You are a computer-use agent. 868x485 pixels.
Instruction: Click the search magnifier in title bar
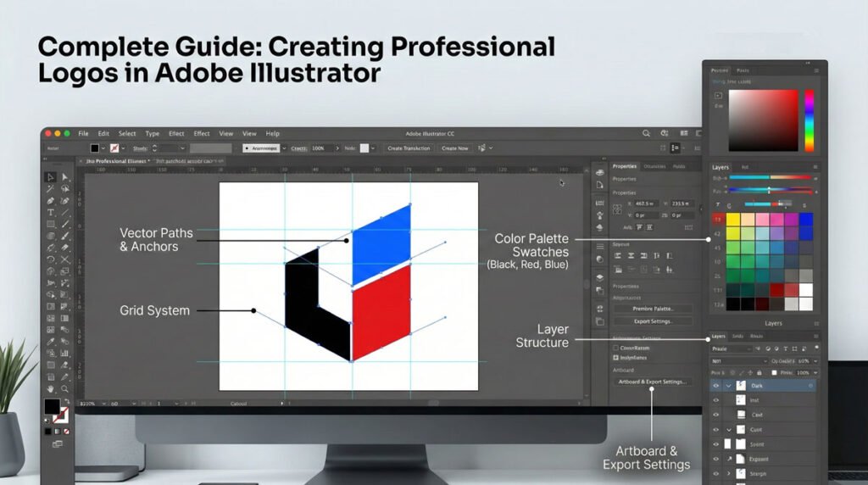(646, 134)
